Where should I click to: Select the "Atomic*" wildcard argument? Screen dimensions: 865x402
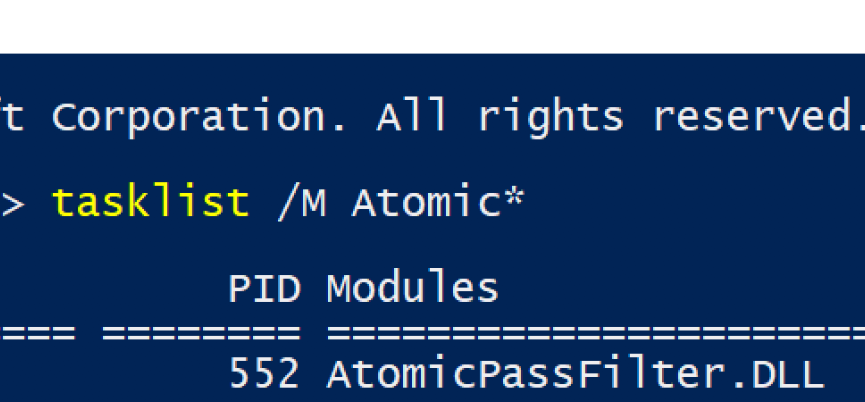[x=437, y=203]
